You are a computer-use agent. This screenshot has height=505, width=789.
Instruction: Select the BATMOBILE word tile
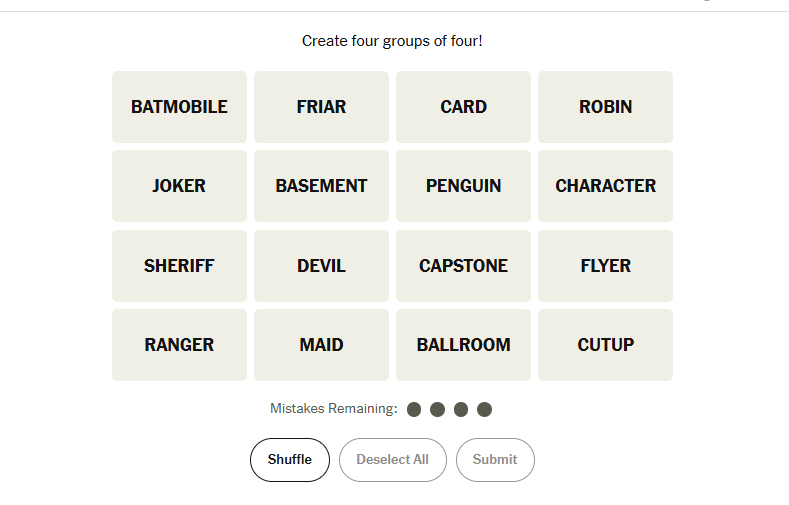click(x=179, y=107)
